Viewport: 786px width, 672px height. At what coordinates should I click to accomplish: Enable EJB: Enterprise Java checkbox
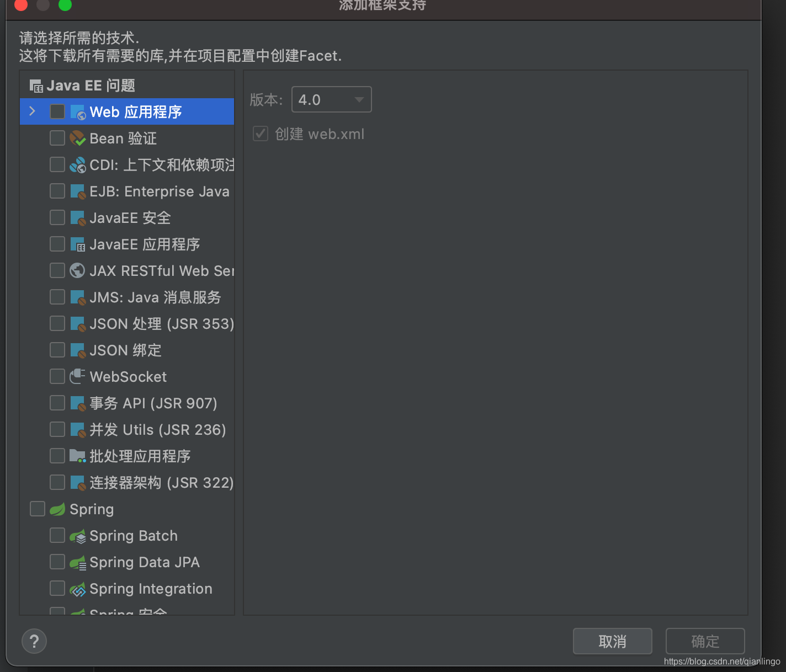(x=57, y=191)
